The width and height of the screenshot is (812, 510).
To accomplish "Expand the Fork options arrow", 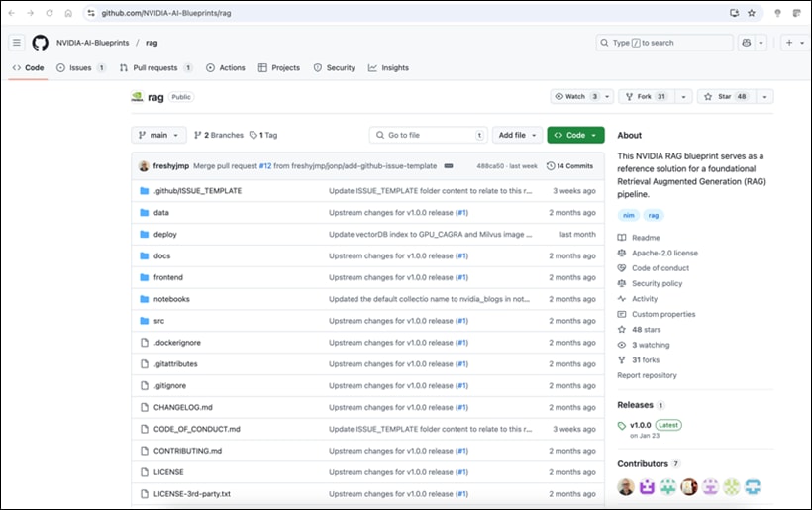I will click(x=684, y=96).
